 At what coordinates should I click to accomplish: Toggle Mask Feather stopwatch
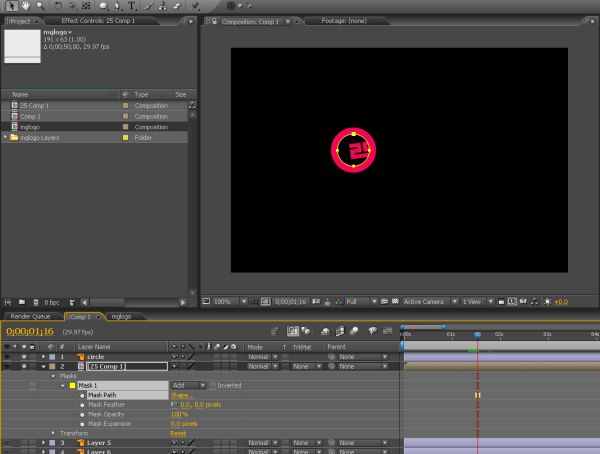pos(82,405)
